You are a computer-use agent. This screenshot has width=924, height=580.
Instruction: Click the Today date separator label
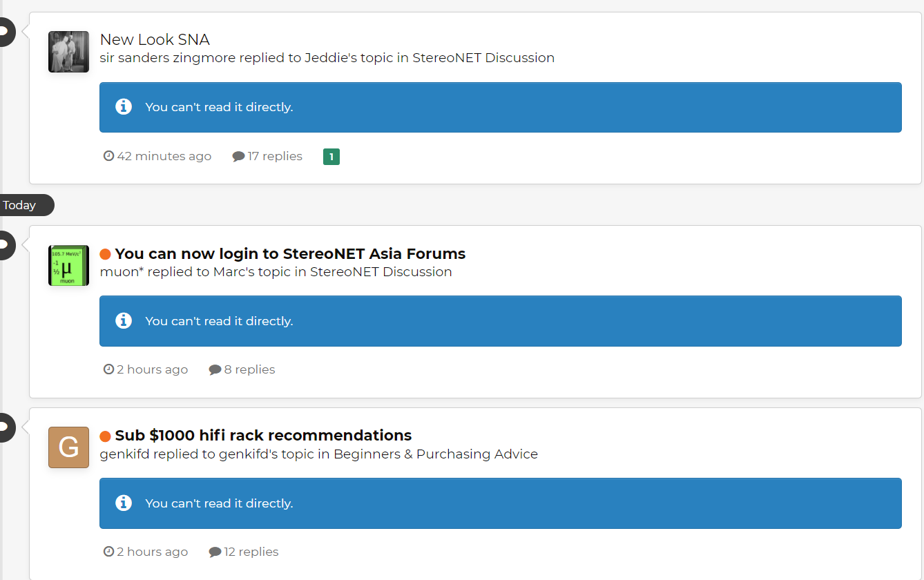19,205
